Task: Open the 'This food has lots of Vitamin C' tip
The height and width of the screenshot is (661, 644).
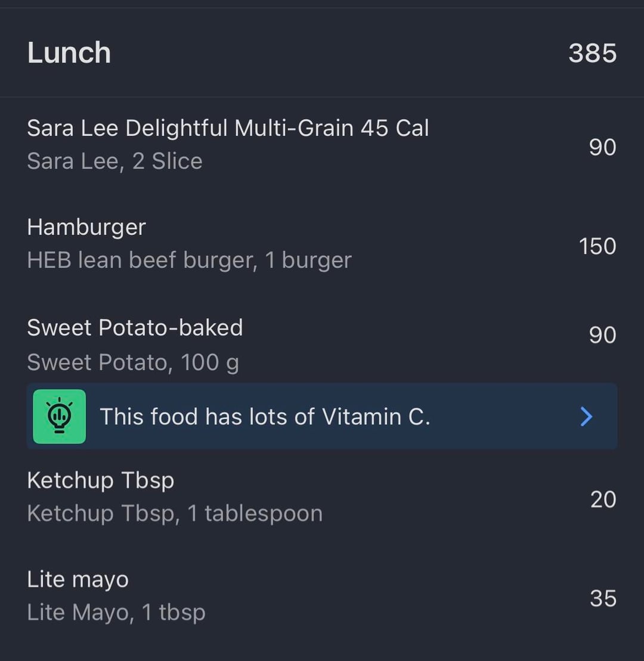Action: [x=265, y=417]
